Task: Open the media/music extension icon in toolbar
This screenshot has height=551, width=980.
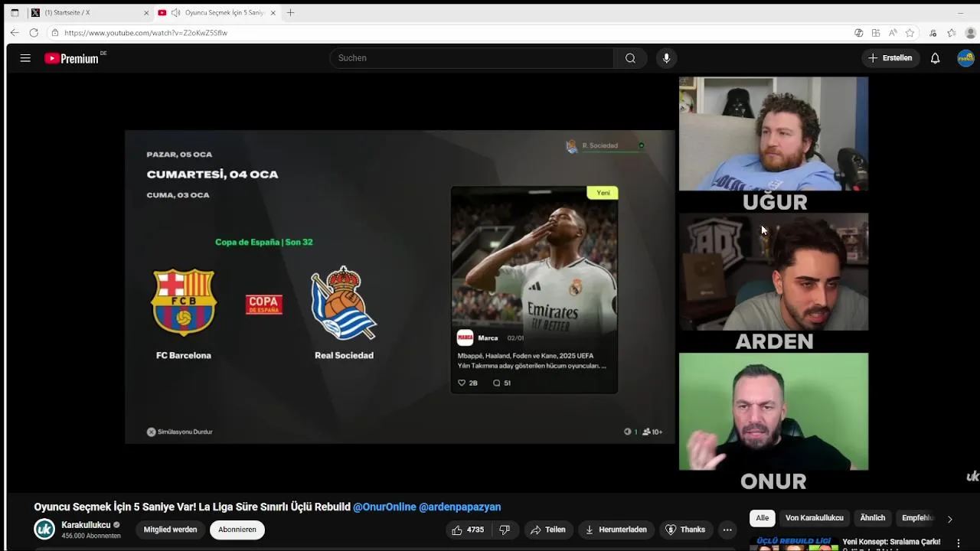Action: [933, 33]
